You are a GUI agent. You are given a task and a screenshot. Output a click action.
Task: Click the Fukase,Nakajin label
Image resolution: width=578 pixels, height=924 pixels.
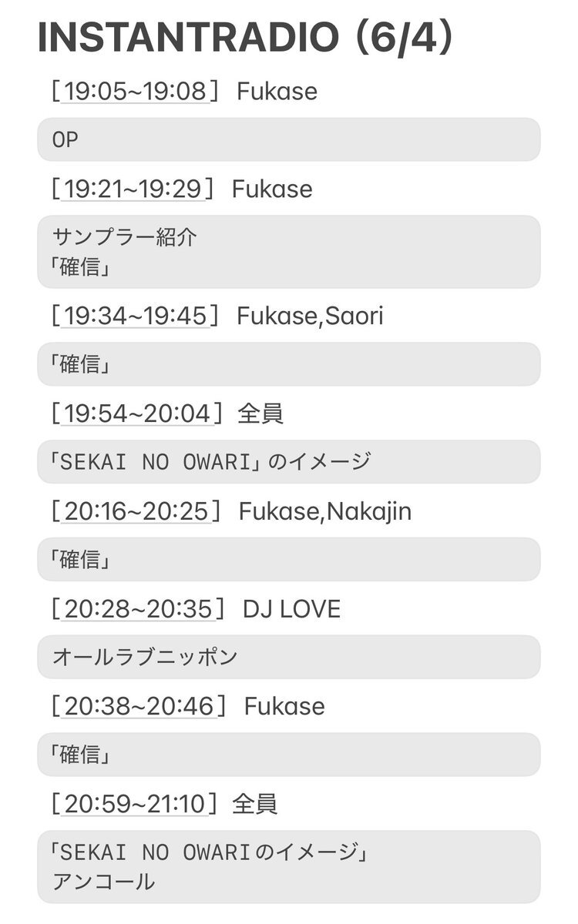325,511
